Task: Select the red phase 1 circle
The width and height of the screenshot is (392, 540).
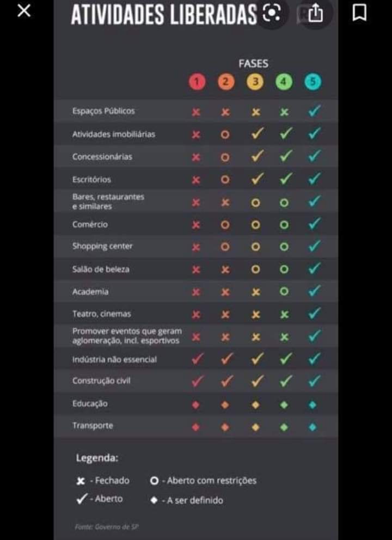Action: tap(197, 82)
